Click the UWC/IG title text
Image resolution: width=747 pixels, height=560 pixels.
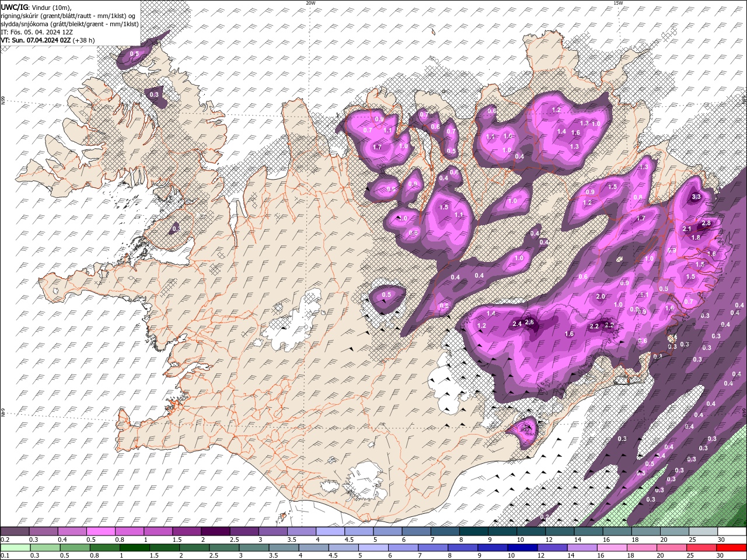[15, 6]
